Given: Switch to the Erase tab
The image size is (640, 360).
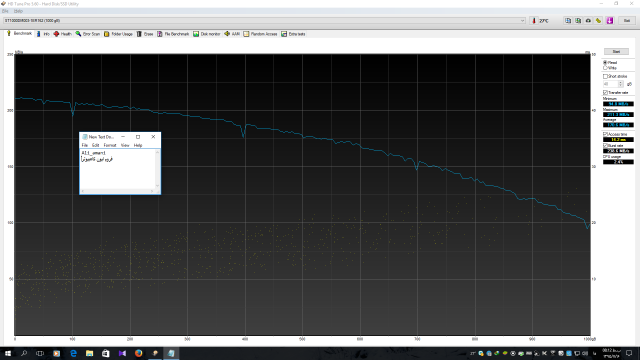Looking at the screenshot, I should (145, 34).
